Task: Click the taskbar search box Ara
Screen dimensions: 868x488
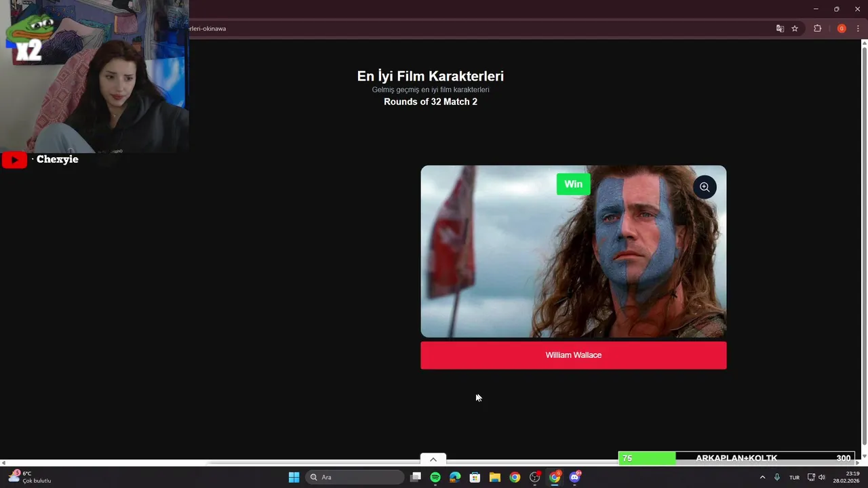Action: click(355, 477)
